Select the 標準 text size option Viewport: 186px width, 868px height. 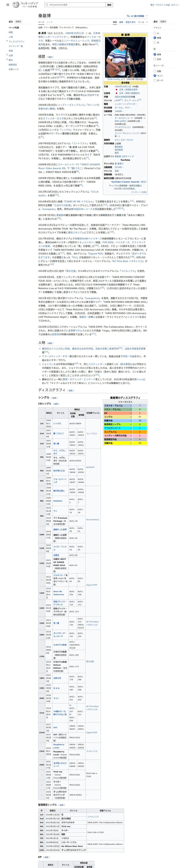[x=155, y=38]
